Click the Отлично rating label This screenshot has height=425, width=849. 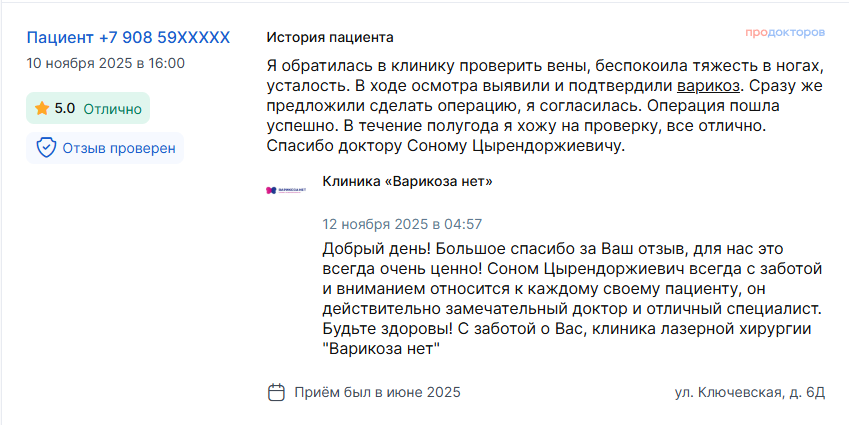(112, 108)
